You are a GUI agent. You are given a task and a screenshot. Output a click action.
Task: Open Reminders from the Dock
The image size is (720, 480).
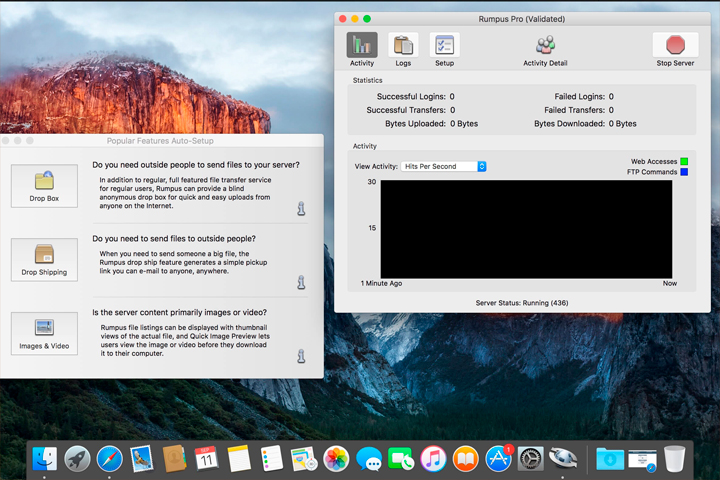(x=271, y=458)
